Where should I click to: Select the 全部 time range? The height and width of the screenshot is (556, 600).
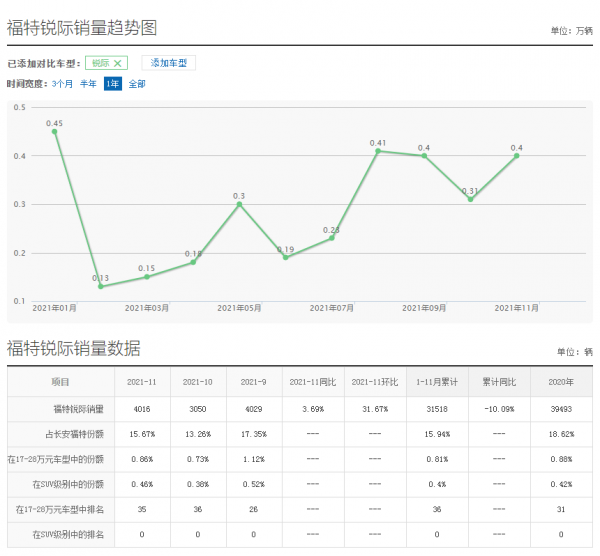(x=137, y=84)
